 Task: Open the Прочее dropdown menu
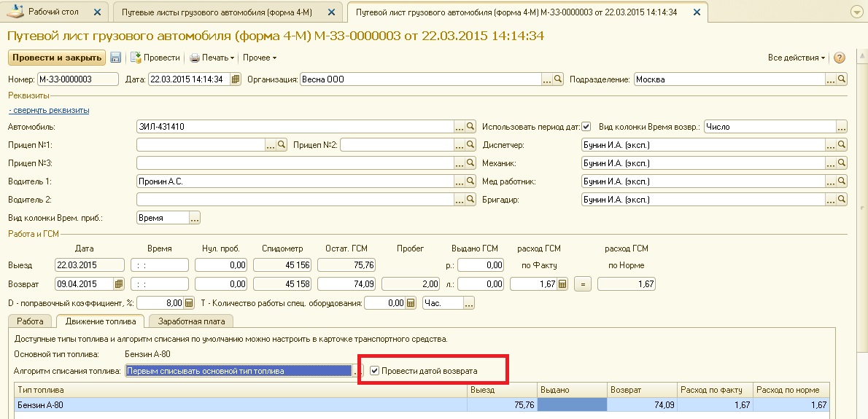click(260, 58)
